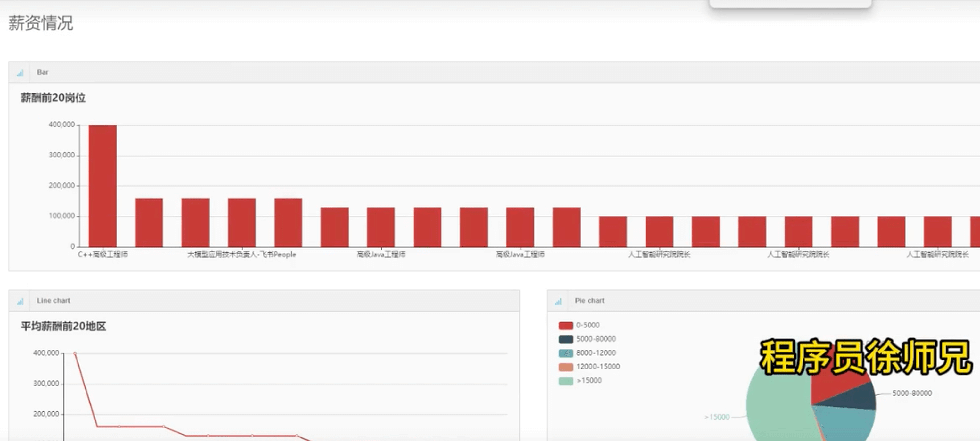
Task: Click the second 人工智能研究院院长 axis label
Action: (798, 254)
